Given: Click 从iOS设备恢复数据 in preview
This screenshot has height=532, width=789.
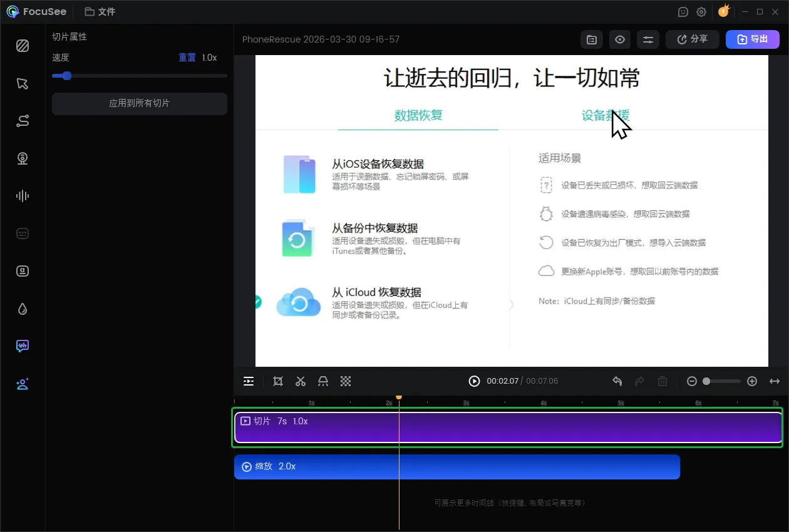Looking at the screenshot, I should pyautogui.click(x=378, y=164).
